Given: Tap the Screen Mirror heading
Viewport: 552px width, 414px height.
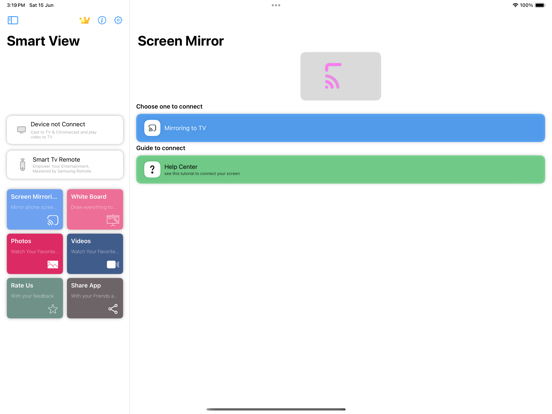Looking at the screenshot, I should point(181,41).
